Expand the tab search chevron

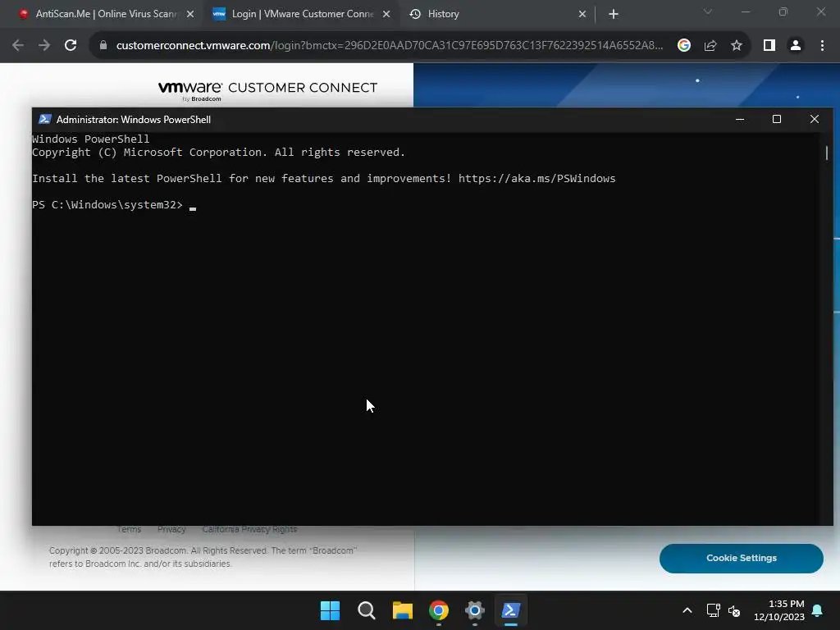(708, 11)
